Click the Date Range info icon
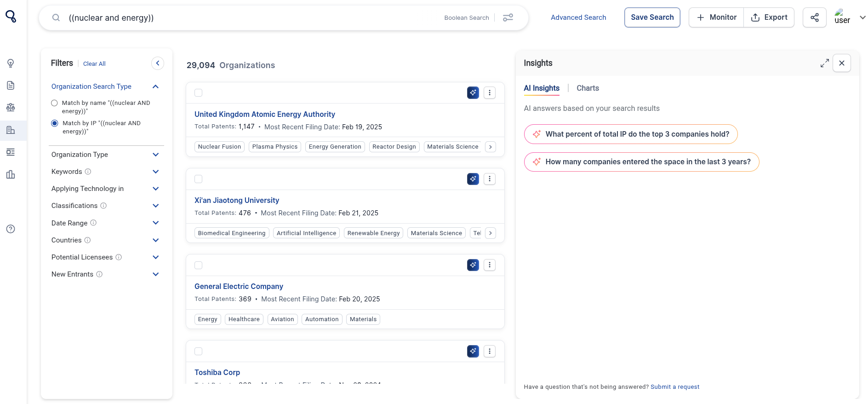 point(93,223)
